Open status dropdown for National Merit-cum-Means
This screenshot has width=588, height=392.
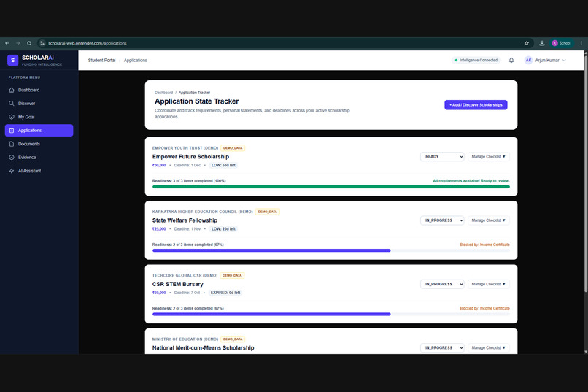442,348
